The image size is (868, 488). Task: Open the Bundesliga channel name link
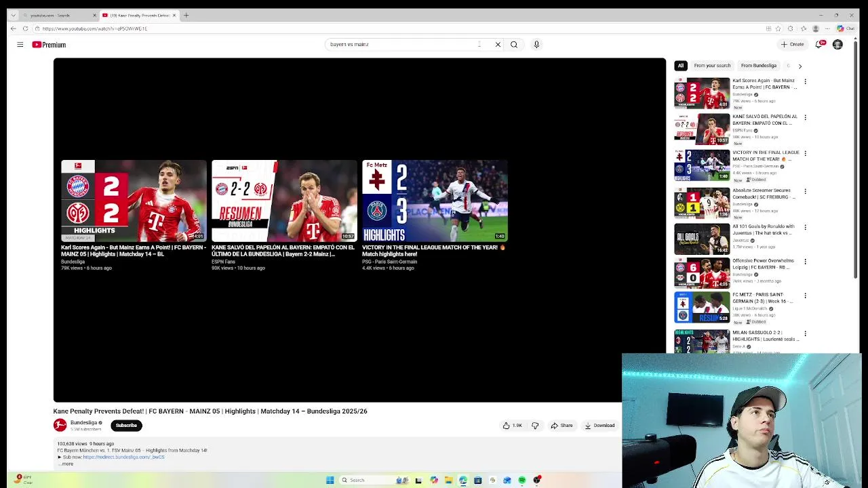coord(83,422)
